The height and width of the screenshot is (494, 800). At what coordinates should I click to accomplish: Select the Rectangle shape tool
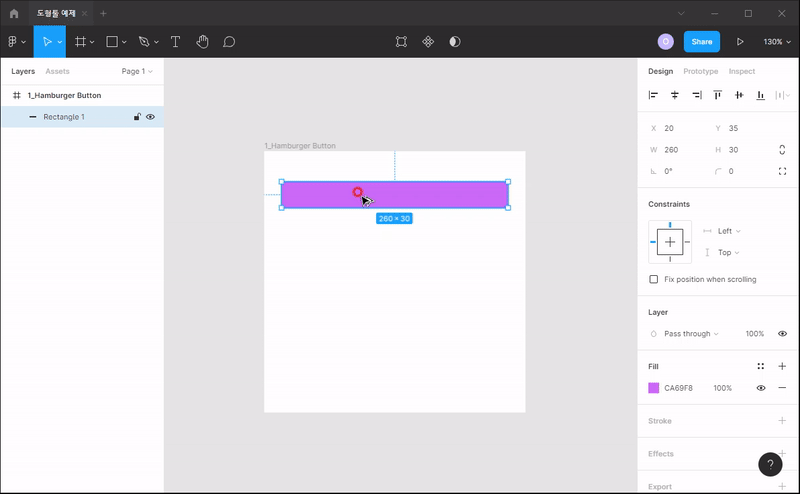[x=112, y=42]
